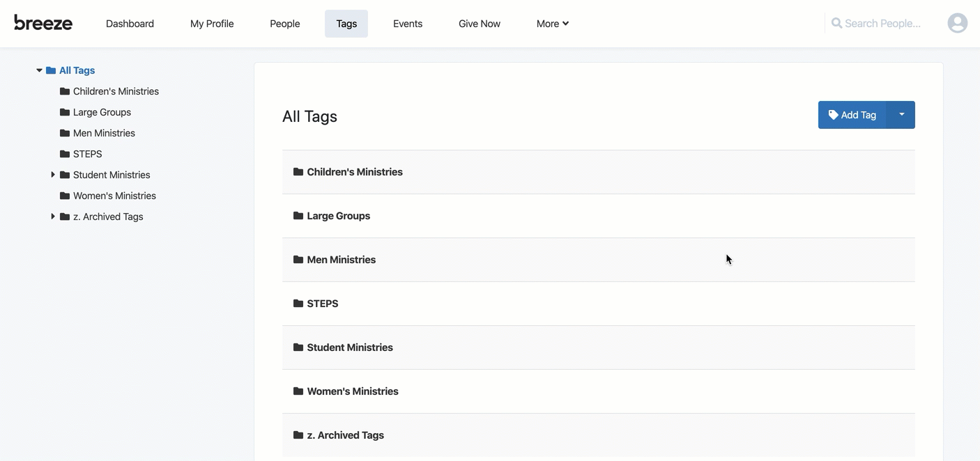Focus the Search People field

883,24
